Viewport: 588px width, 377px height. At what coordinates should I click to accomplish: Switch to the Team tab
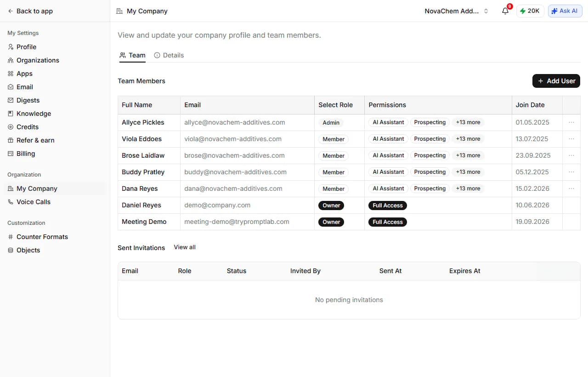click(132, 55)
